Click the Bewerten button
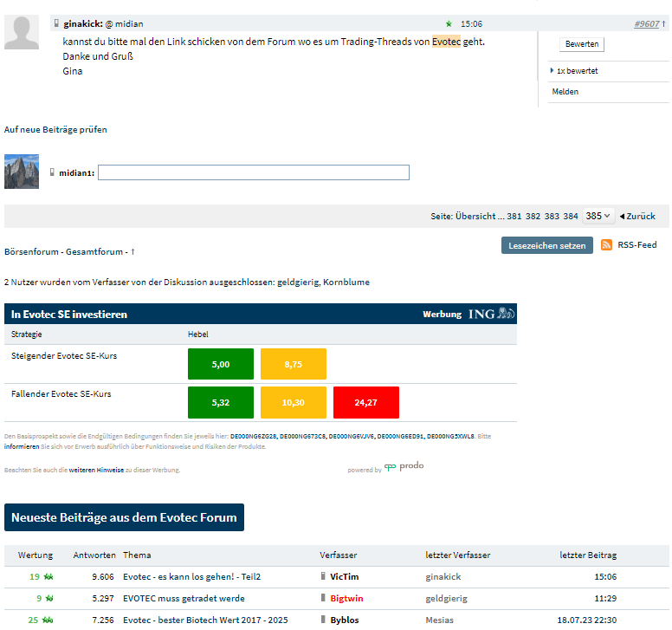The width and height of the screenshot is (672, 630). click(582, 44)
